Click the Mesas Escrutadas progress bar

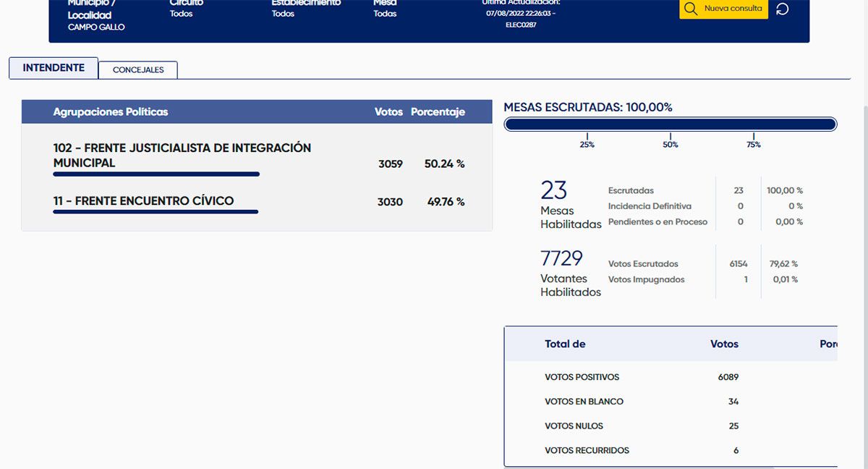click(x=670, y=124)
